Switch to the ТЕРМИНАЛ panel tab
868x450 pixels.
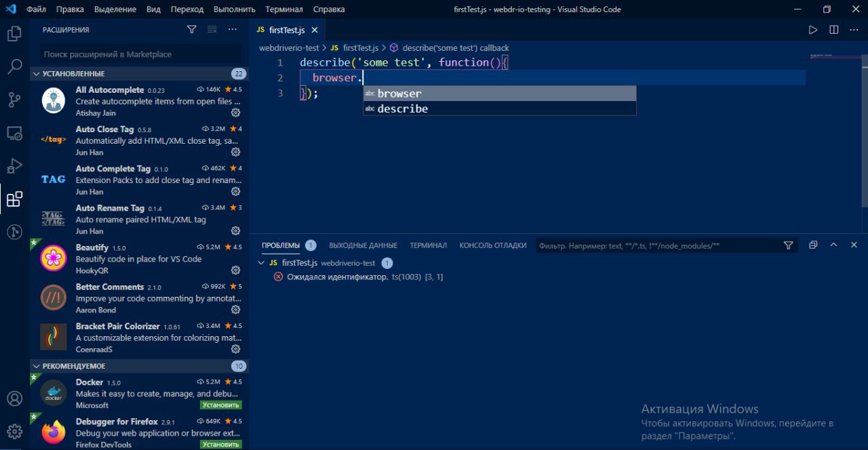429,245
